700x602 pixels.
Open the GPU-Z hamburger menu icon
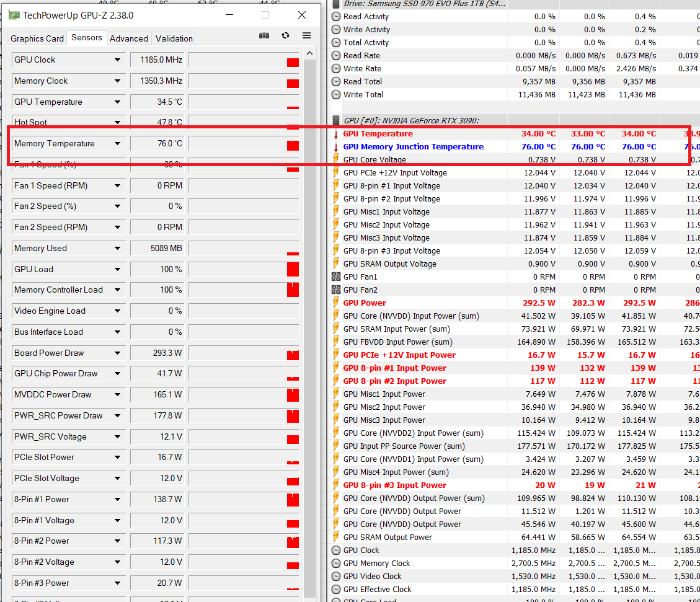point(307,36)
